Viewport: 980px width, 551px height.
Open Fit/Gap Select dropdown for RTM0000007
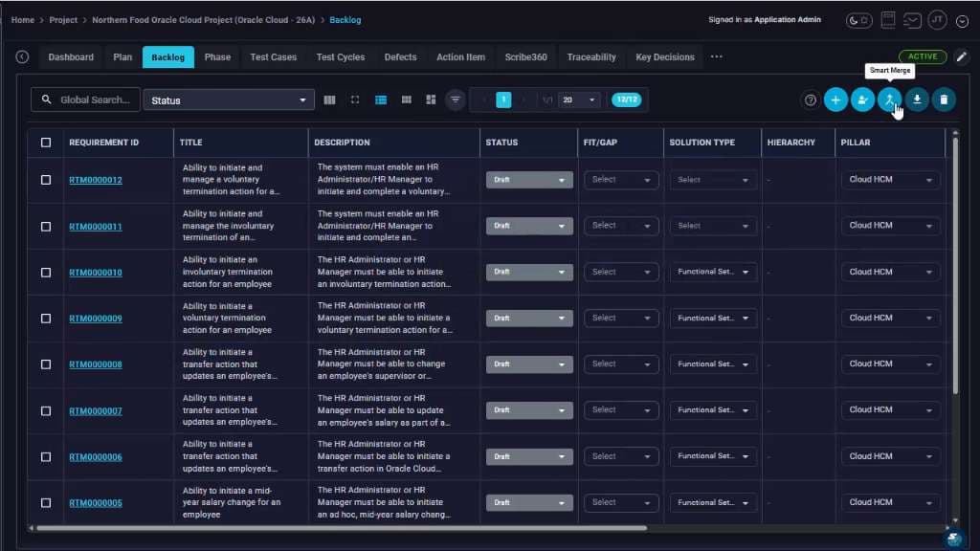click(621, 409)
